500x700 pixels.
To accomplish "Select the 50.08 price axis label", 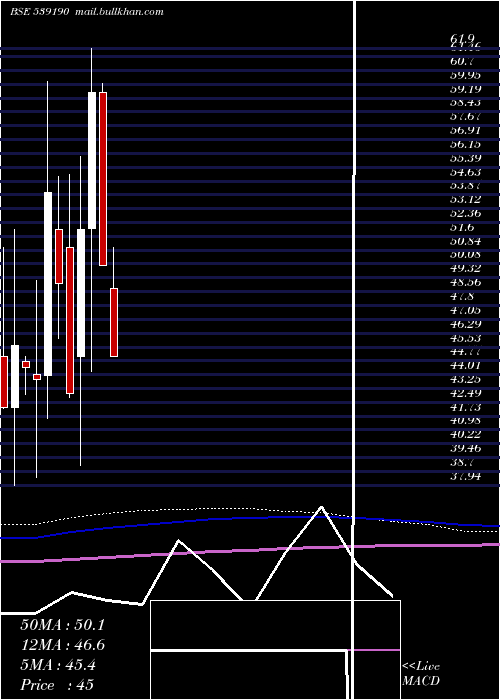I will coord(465,254).
